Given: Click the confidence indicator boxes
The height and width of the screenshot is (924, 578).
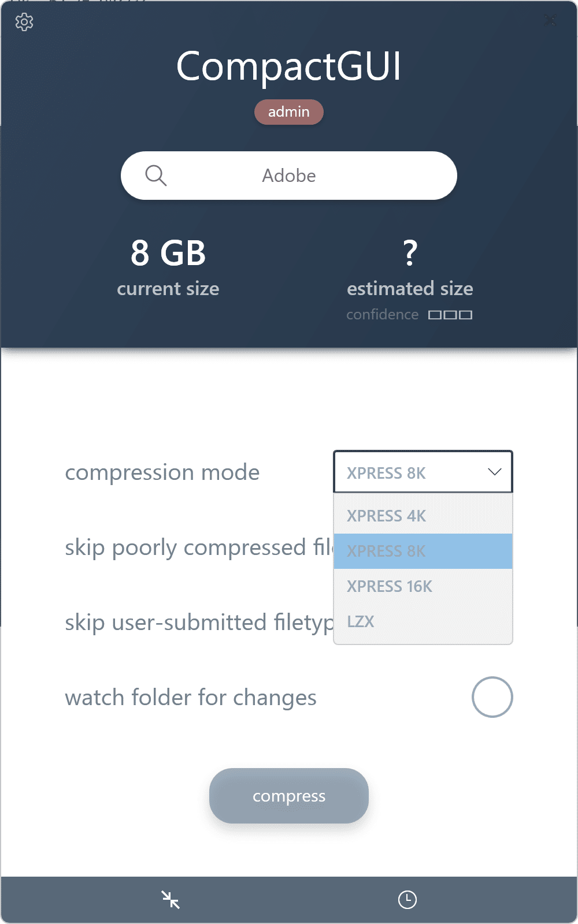Looking at the screenshot, I should 450,315.
